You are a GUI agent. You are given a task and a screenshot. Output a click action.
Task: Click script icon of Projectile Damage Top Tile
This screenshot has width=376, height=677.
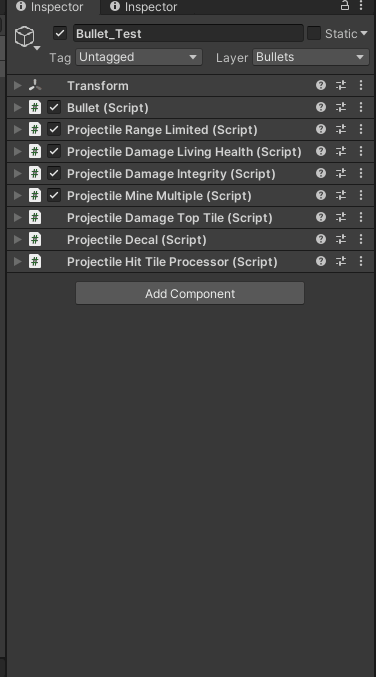point(35,217)
